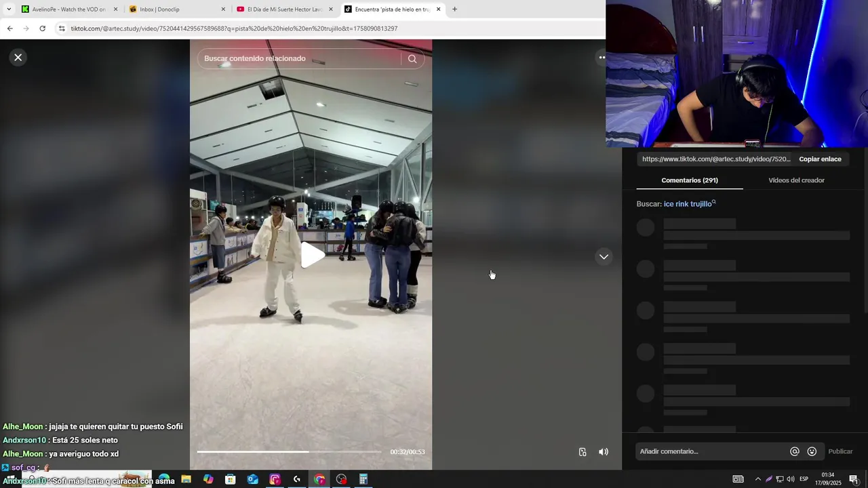Screen dimensions: 868x488
Task: Close the 'Inbox | Donoclip' tab
Action: [223, 9]
